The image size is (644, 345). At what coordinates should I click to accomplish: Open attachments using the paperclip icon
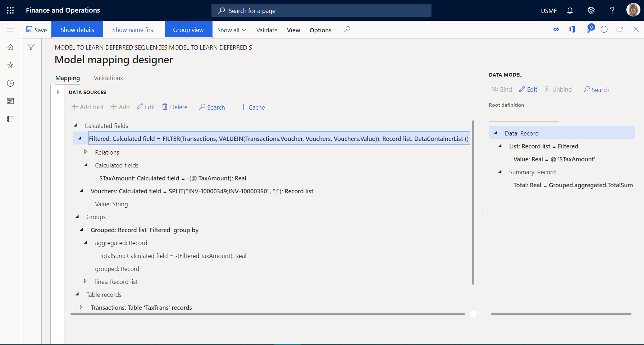coord(588,30)
